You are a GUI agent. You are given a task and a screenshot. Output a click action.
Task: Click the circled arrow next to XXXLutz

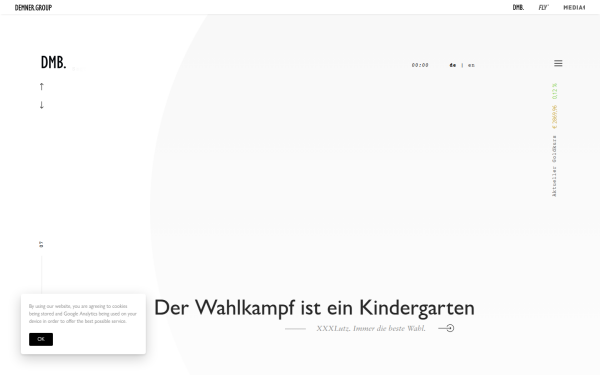coord(446,328)
